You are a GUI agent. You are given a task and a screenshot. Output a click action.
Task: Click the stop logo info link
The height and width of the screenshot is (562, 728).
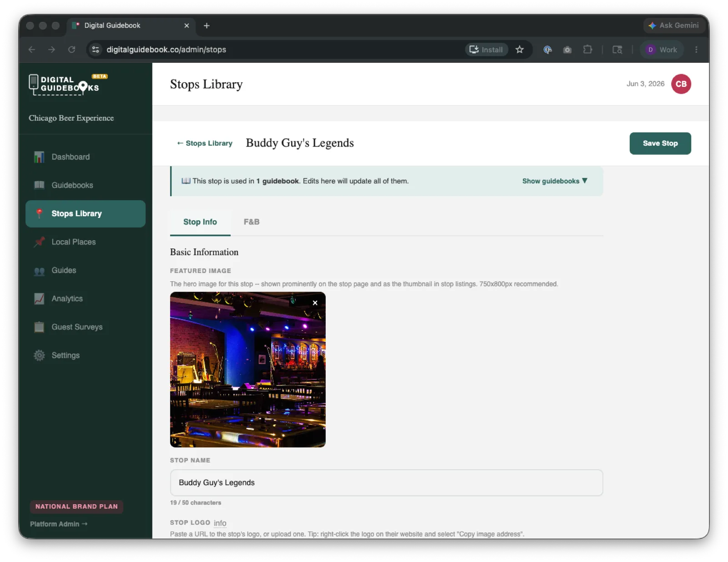click(220, 523)
